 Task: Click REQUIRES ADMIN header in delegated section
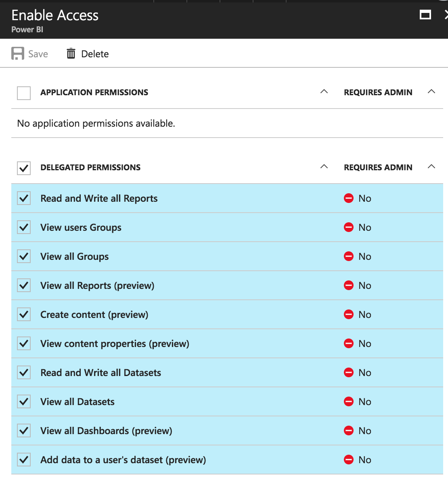tap(378, 167)
